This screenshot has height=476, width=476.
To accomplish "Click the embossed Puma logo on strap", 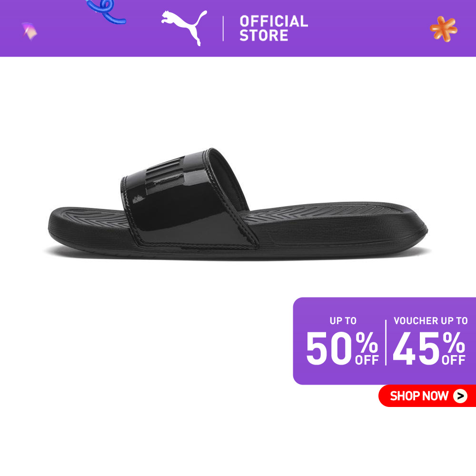I will tap(166, 176).
